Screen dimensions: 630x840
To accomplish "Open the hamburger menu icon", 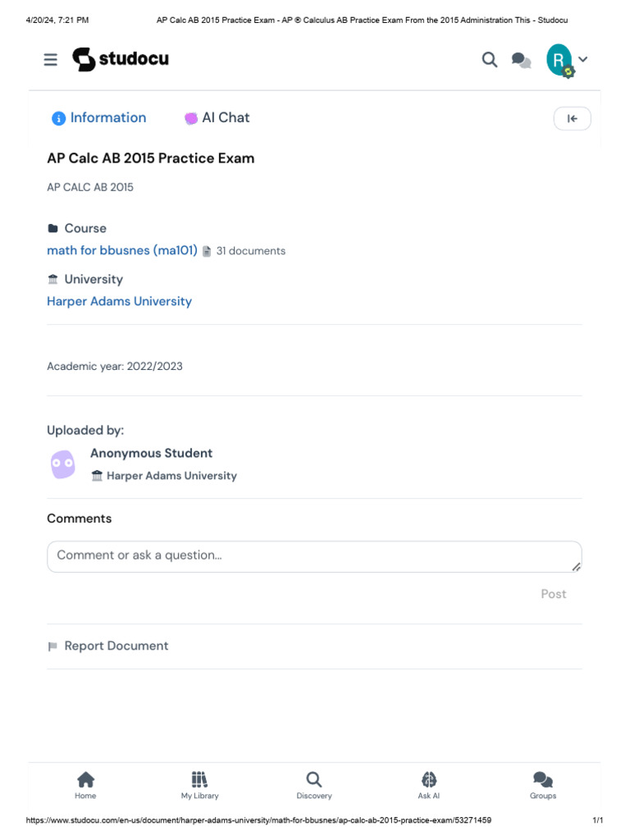I will pos(50,59).
